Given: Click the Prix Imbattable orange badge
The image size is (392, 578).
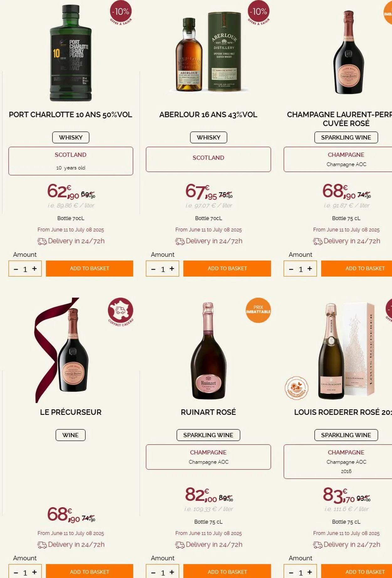Looking at the screenshot, I should click(258, 310).
